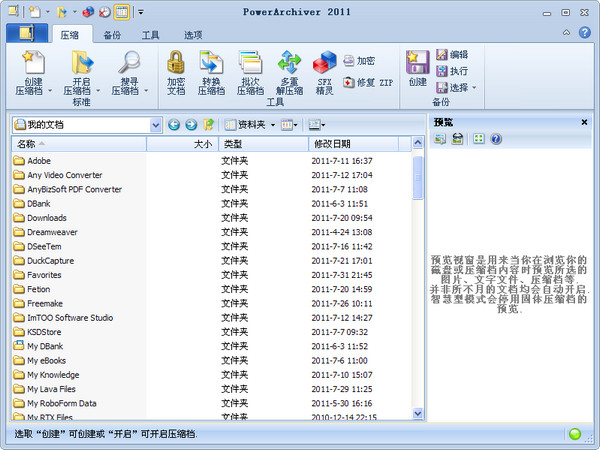Click the first preview pane toolbar icon
600x450 pixels.
click(x=440, y=139)
